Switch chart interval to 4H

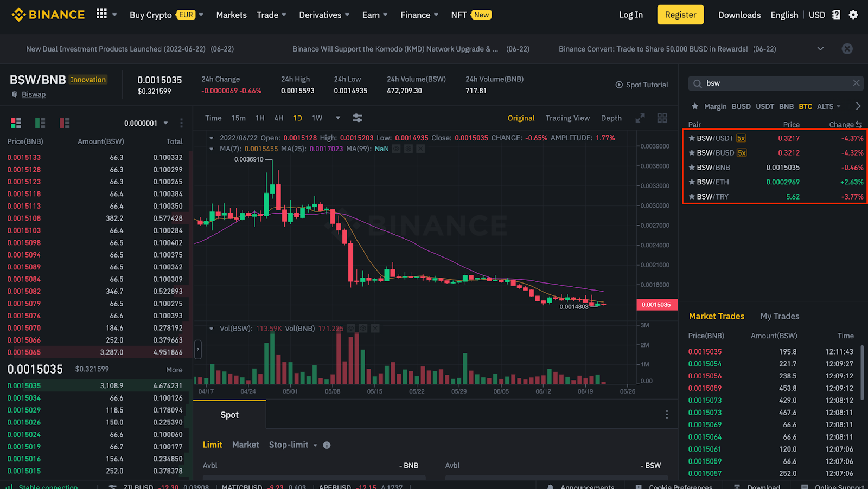pyautogui.click(x=279, y=118)
